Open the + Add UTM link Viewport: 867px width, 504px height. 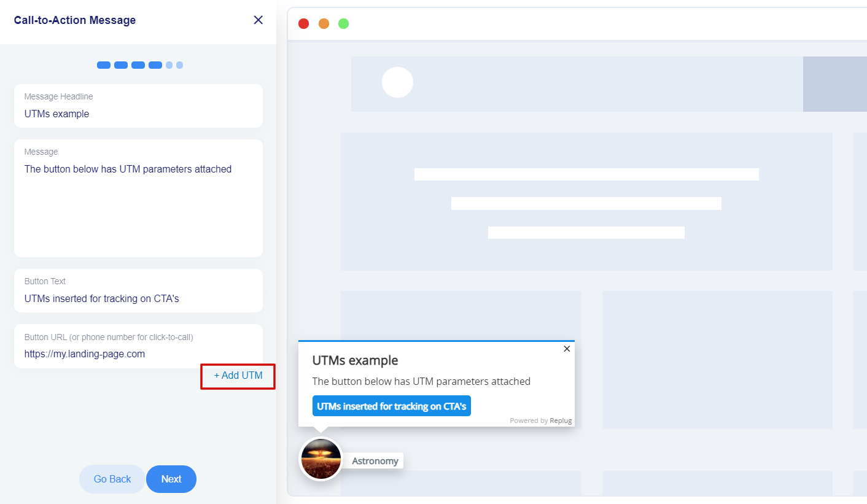click(238, 376)
